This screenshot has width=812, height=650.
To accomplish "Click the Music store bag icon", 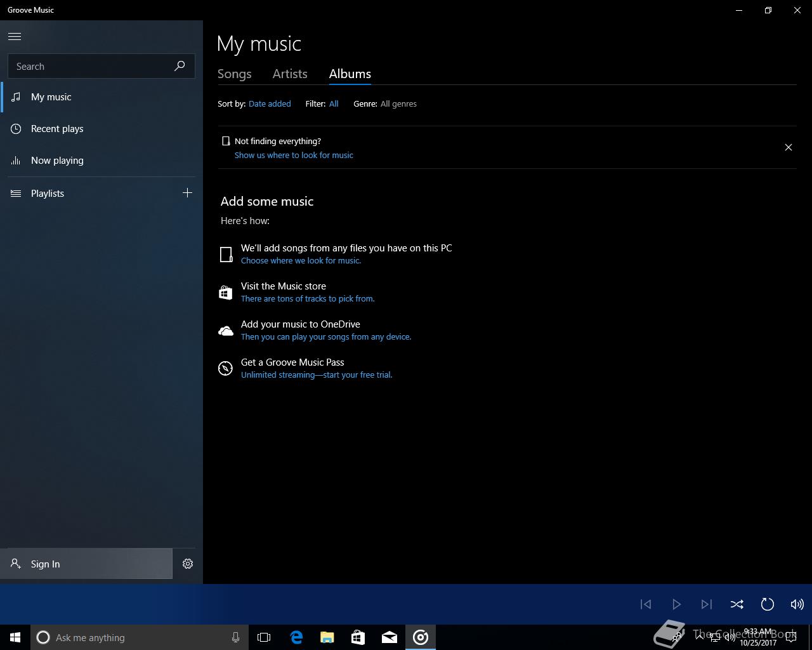I will (225, 292).
